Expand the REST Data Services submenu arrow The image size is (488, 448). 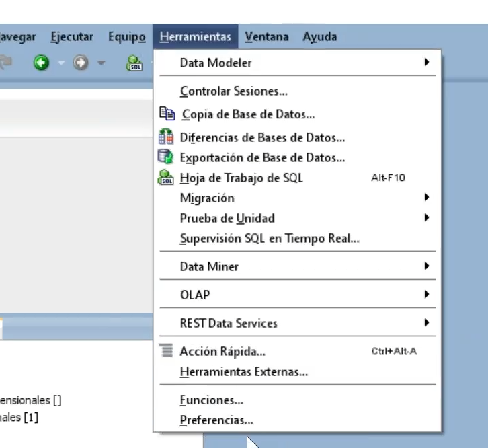pyautogui.click(x=427, y=322)
